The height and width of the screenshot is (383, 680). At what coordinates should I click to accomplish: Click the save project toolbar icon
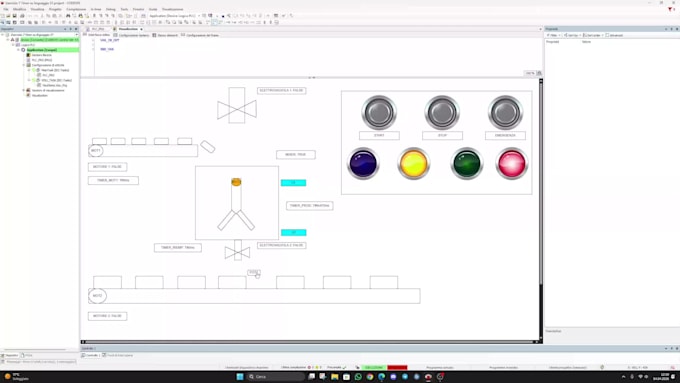[x=14, y=16]
